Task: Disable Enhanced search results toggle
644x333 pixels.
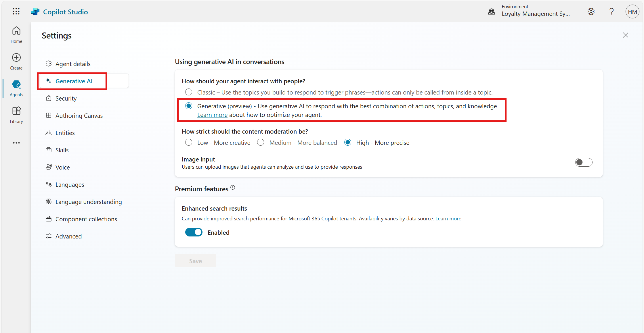Action: pyautogui.click(x=194, y=232)
